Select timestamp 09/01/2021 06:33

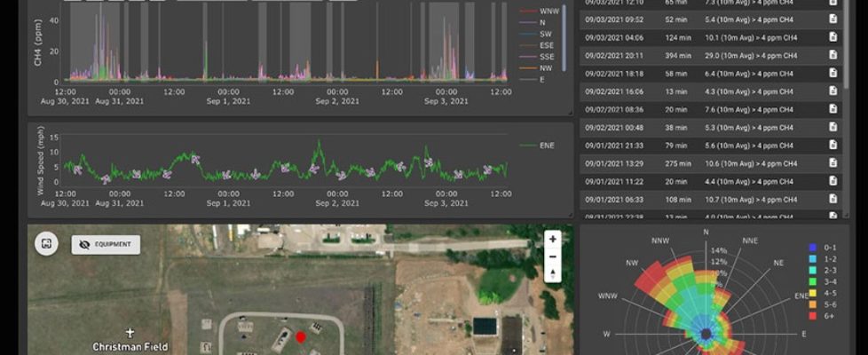[614, 200]
